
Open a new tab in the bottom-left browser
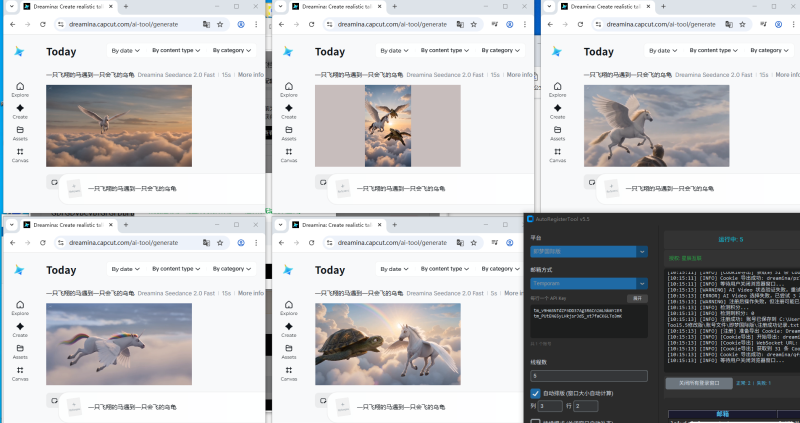126,225
